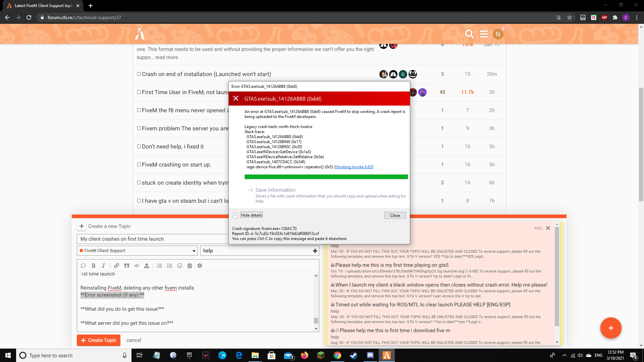
Task: Select the 'Crash on end of installation' topic checkbox
Action: pos(139,74)
